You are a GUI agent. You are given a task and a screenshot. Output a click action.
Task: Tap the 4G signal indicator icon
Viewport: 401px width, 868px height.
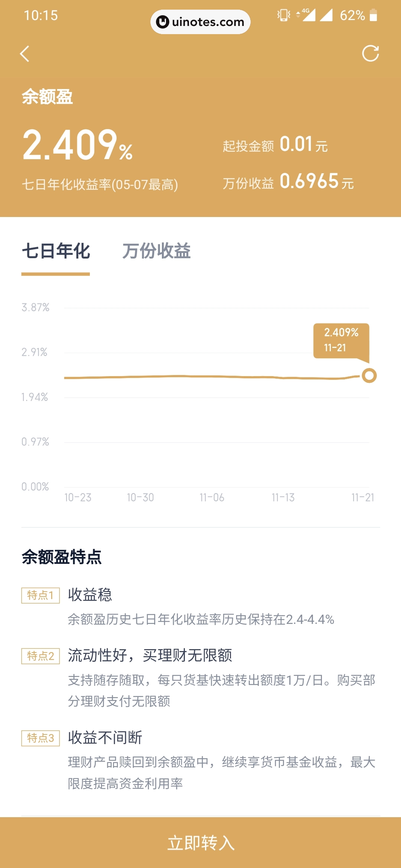[307, 15]
